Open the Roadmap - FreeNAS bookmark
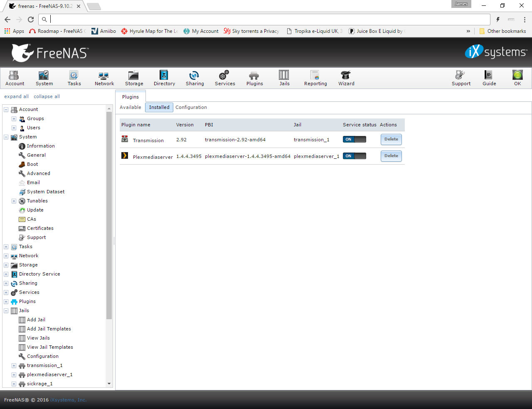This screenshot has height=409, width=532. (x=57, y=31)
